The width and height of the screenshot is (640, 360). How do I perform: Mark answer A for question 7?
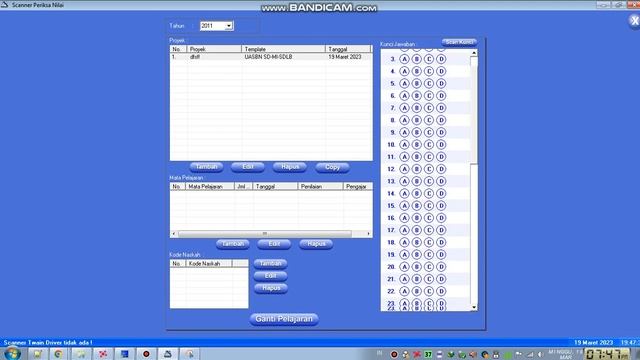[404, 108]
